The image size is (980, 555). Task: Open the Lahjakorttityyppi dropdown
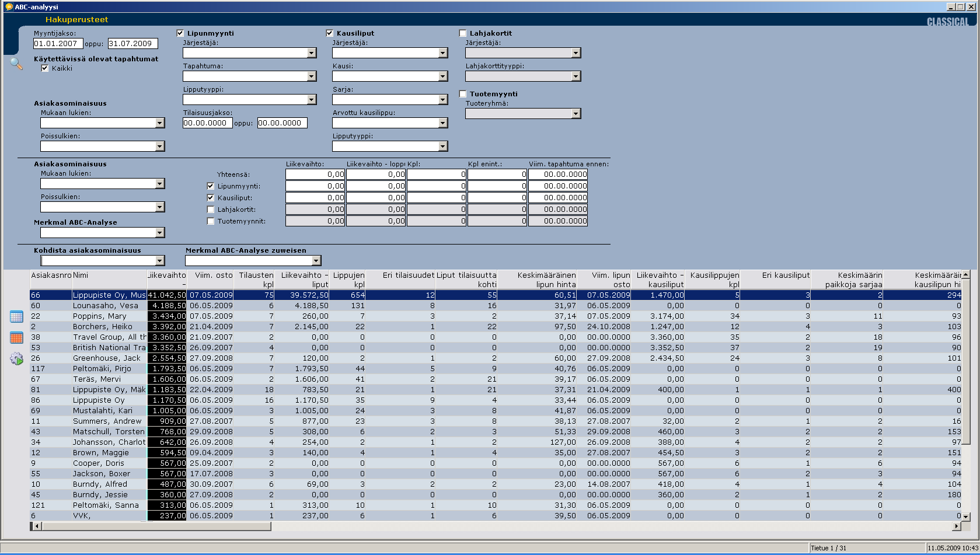pos(576,76)
